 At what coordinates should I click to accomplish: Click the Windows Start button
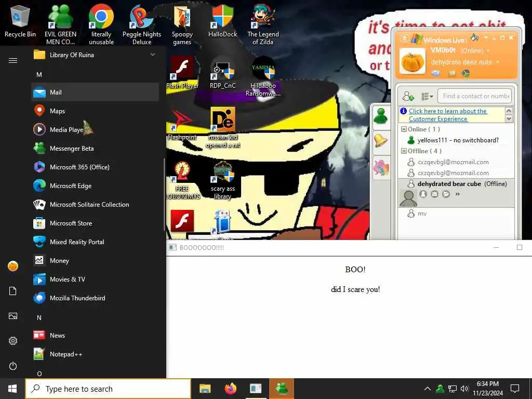[x=12, y=389]
